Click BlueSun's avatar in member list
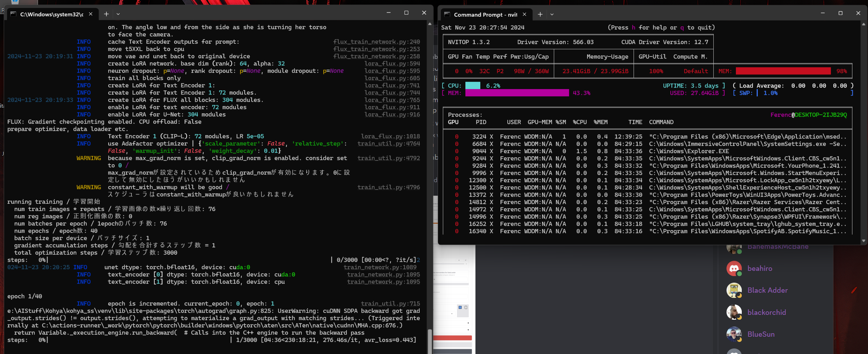The width and height of the screenshot is (868, 354). click(734, 334)
